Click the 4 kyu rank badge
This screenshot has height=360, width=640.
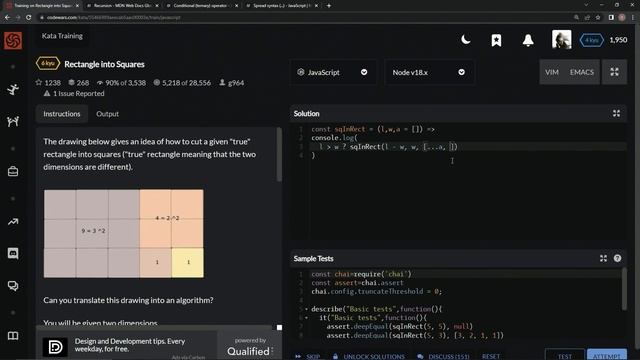pyautogui.click(x=591, y=40)
